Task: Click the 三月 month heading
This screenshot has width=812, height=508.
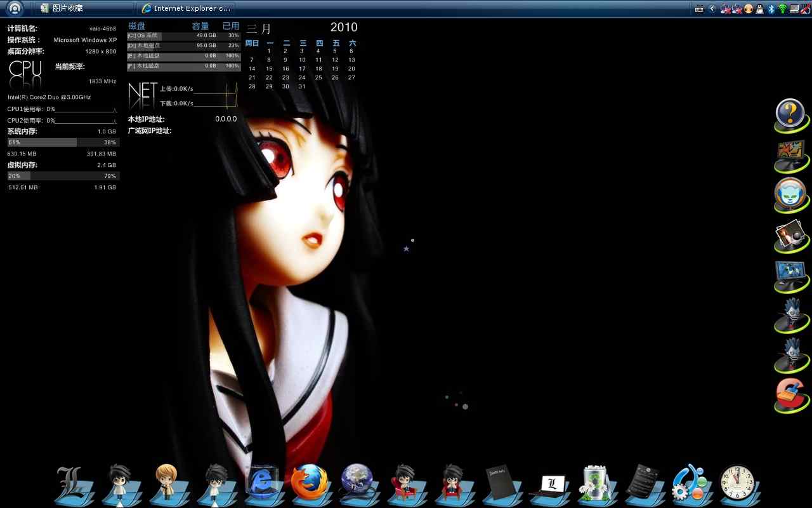Action: 259,29
